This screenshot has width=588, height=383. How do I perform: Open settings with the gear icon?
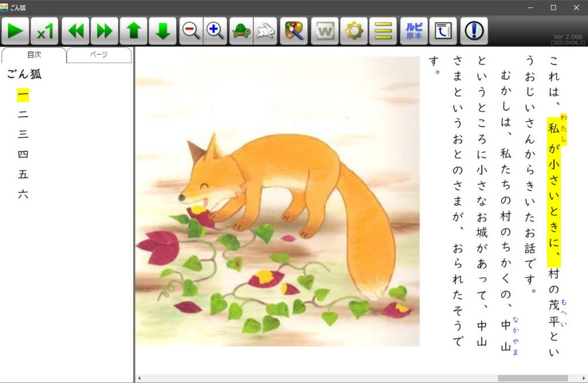click(x=354, y=31)
